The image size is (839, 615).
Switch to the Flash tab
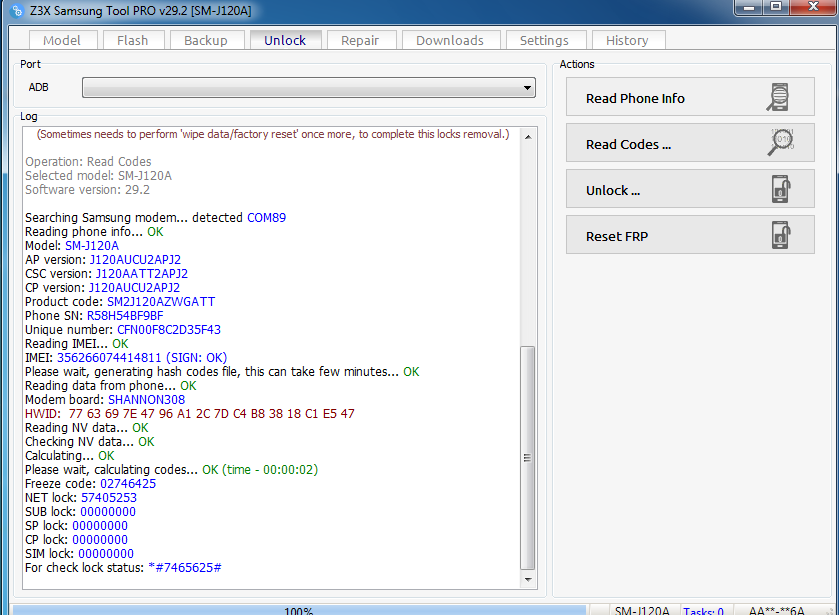tap(132, 40)
